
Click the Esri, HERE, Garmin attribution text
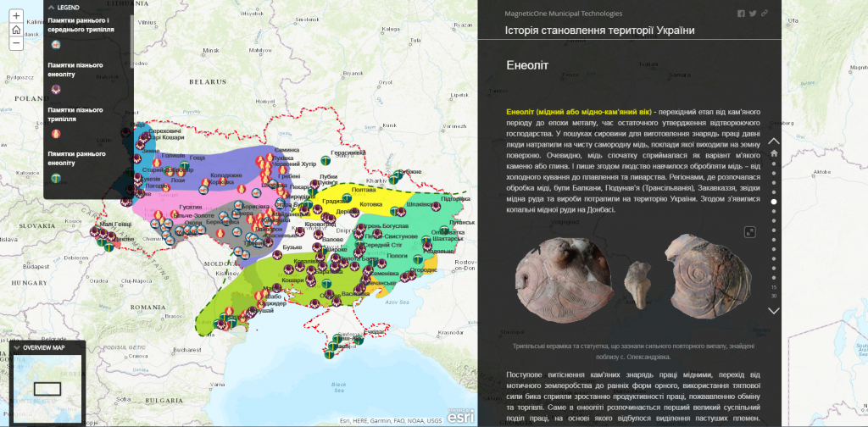pos(391,421)
